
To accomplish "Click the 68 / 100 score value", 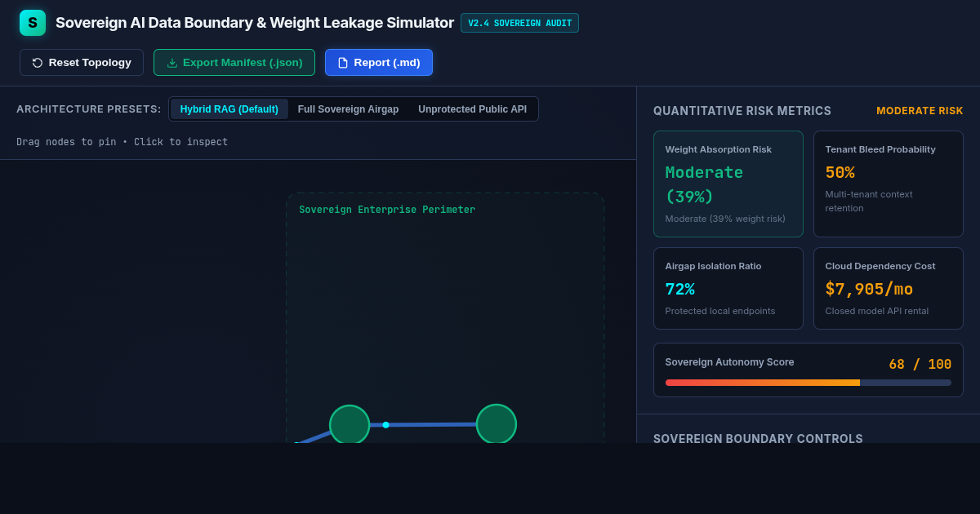I will pos(920,364).
